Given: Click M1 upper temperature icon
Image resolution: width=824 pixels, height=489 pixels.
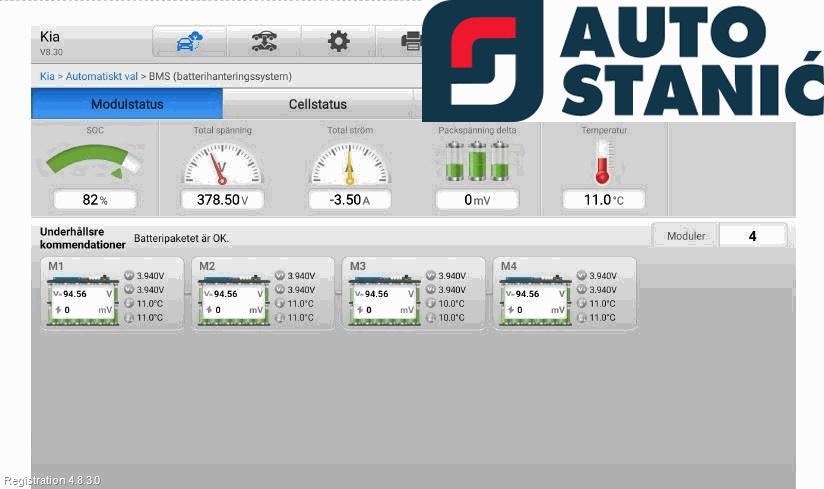Looking at the screenshot, I should coord(129,303).
